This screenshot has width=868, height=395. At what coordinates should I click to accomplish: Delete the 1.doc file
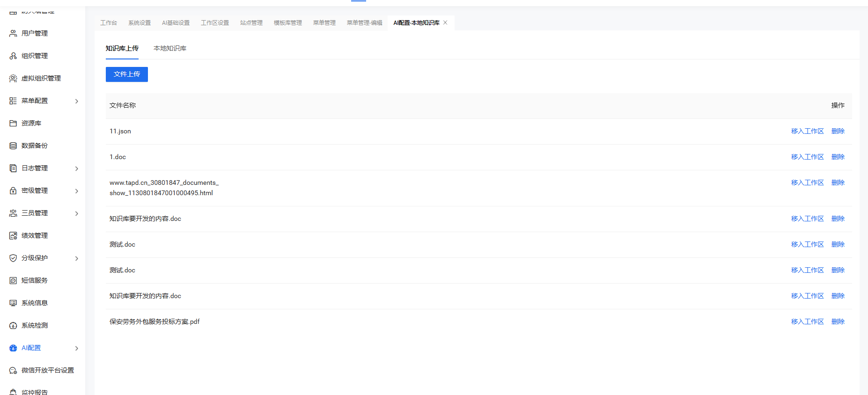point(838,157)
